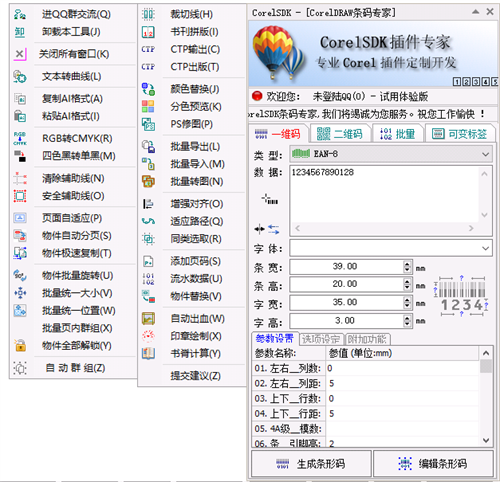The image size is (500, 482).
Task: Click parameter list scrollbar down arrow
Action: pyautogui.click(x=486, y=440)
